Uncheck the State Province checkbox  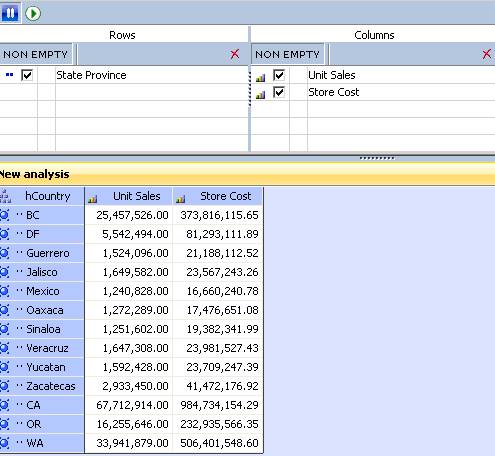[x=27, y=75]
